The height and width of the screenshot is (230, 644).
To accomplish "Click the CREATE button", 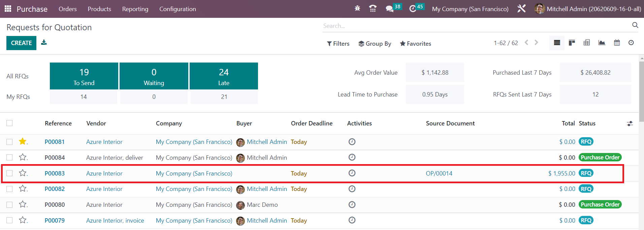I will coord(21,43).
